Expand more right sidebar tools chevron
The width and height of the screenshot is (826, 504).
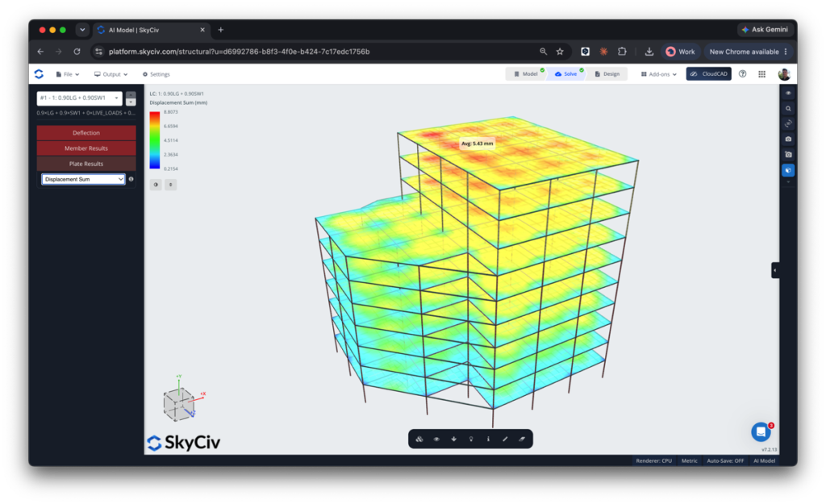[x=788, y=182]
